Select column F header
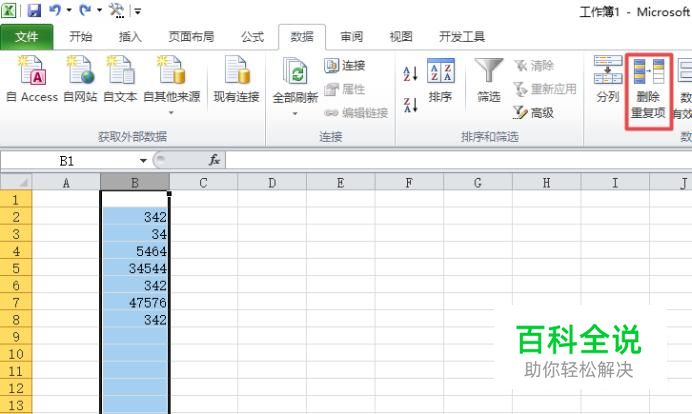692x414 pixels. (409, 182)
